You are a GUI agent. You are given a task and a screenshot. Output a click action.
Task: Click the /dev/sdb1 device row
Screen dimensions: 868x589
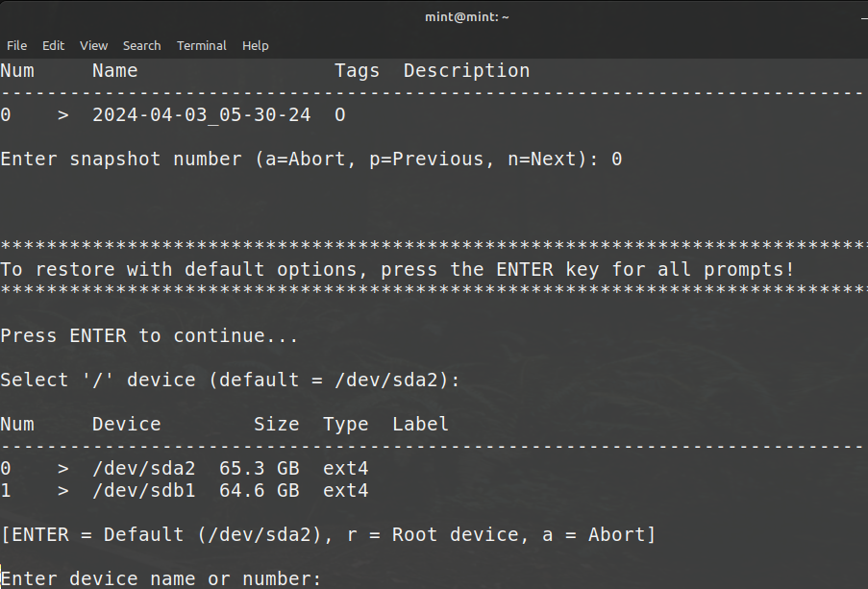click(x=143, y=491)
